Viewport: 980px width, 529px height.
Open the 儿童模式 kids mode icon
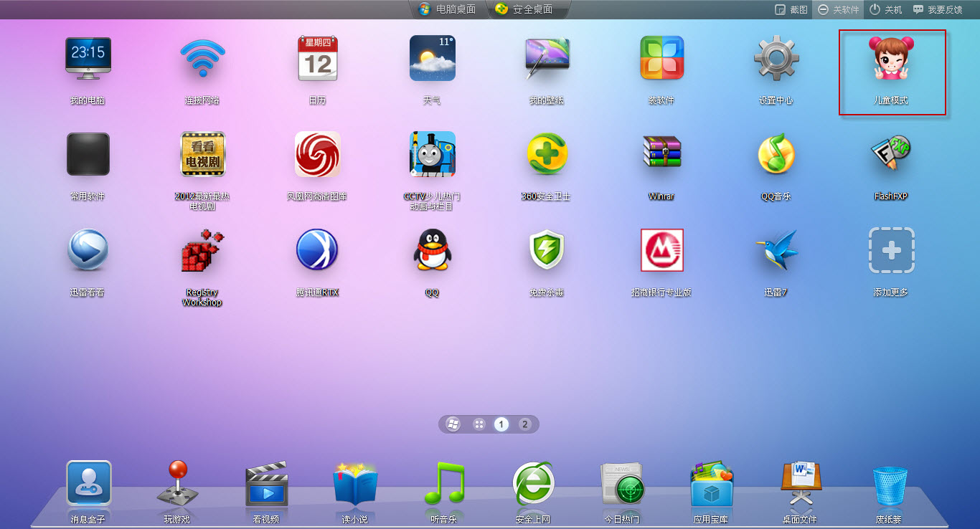891,60
